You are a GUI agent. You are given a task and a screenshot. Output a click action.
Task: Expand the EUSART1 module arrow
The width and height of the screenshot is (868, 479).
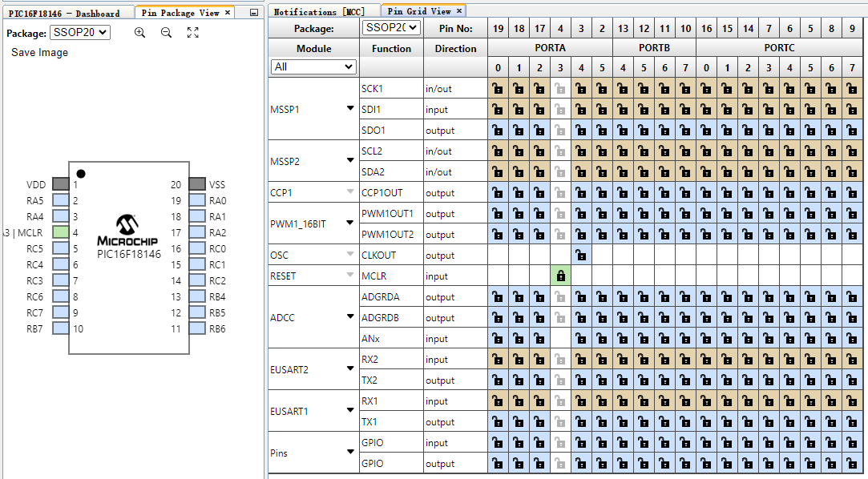tap(350, 410)
